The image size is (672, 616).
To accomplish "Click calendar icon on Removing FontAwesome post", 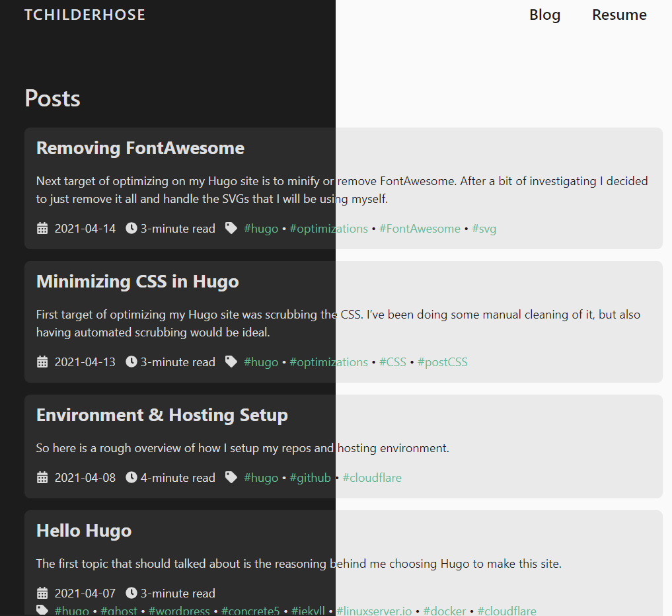I will pyautogui.click(x=42, y=229).
